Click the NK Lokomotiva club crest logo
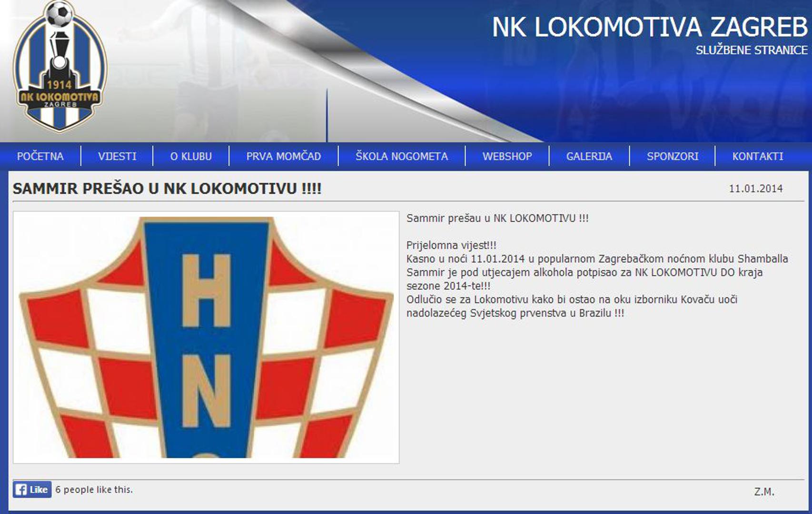Image resolution: width=812 pixels, height=514 pixels. [60, 67]
